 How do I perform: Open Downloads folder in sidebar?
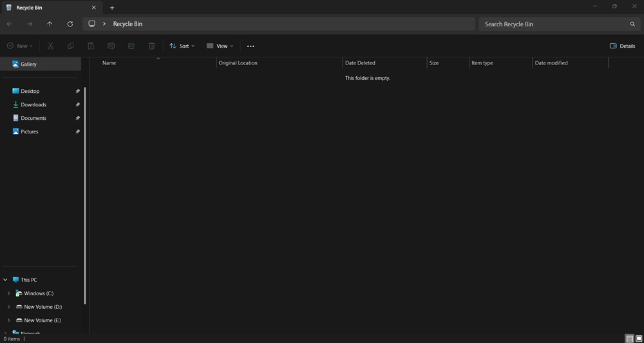pyautogui.click(x=33, y=104)
